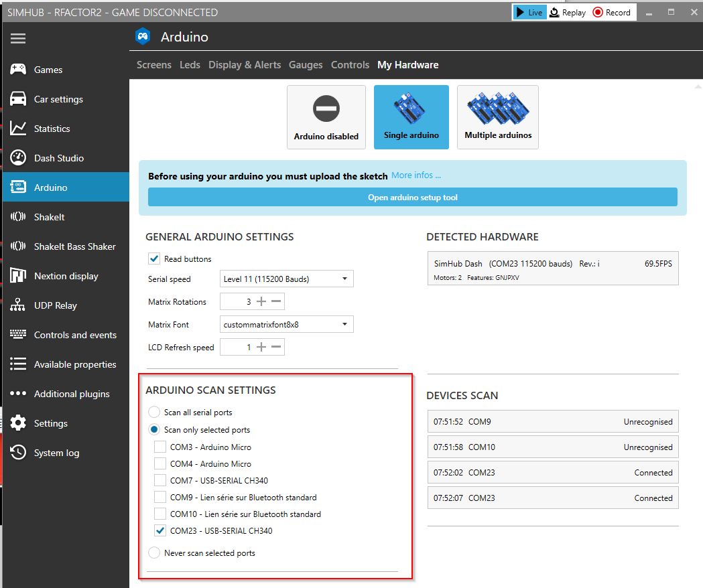Switch to the Gauges tab
Screen dimensions: 703x588
pyautogui.click(x=306, y=64)
